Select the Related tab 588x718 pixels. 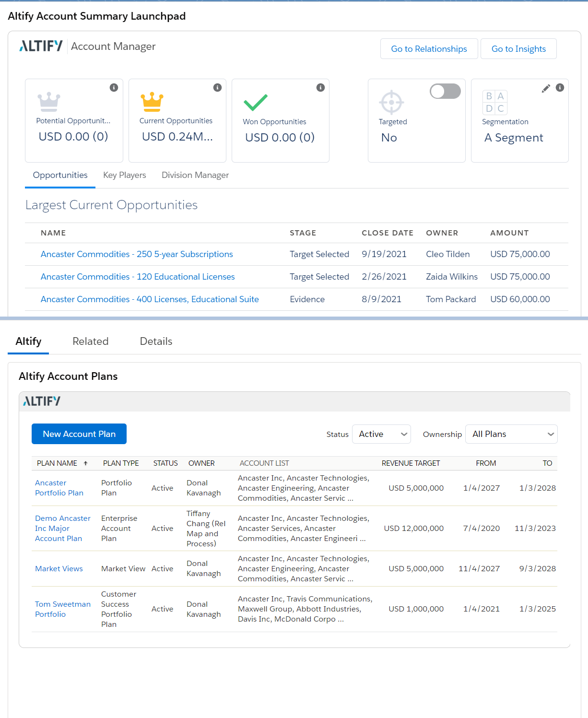click(91, 341)
